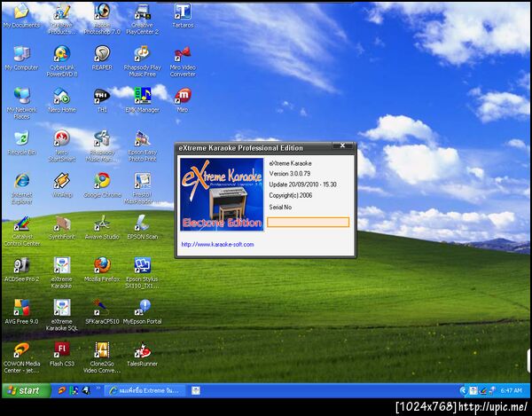The image size is (532, 416).
Task: Expand Quick Launch overflow chevron
Action: tap(98, 388)
